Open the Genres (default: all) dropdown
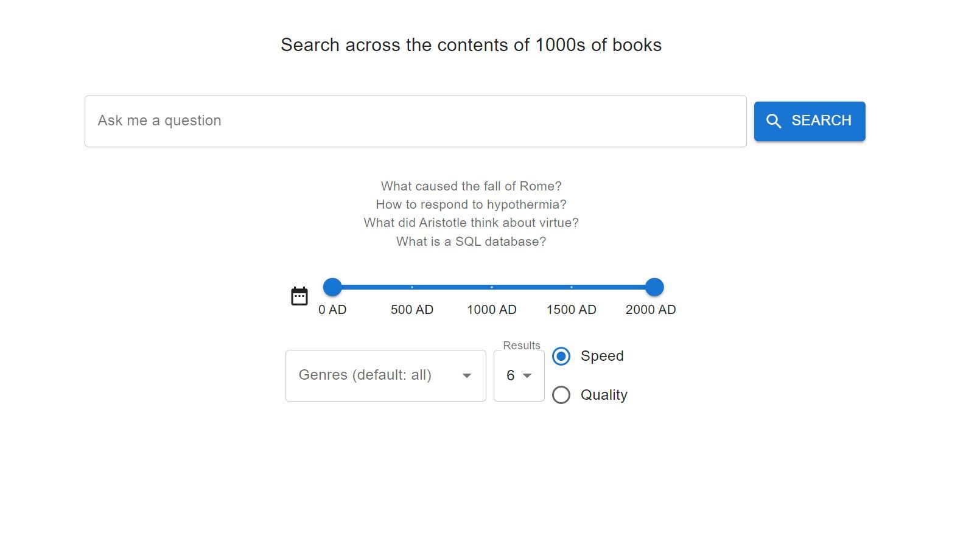 point(385,376)
